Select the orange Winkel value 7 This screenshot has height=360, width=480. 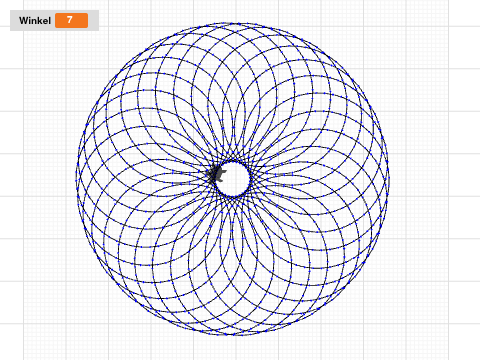pyautogui.click(x=71, y=20)
